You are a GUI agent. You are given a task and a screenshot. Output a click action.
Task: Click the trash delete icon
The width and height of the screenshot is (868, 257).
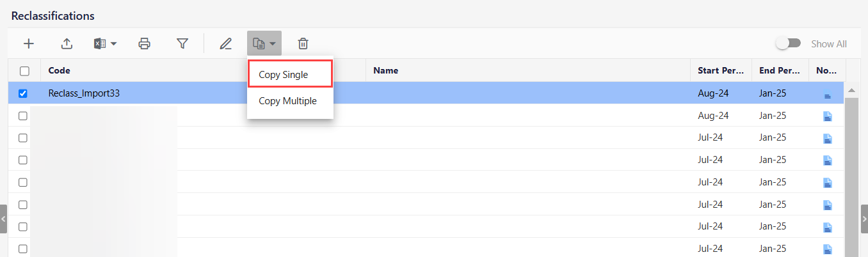tap(303, 43)
